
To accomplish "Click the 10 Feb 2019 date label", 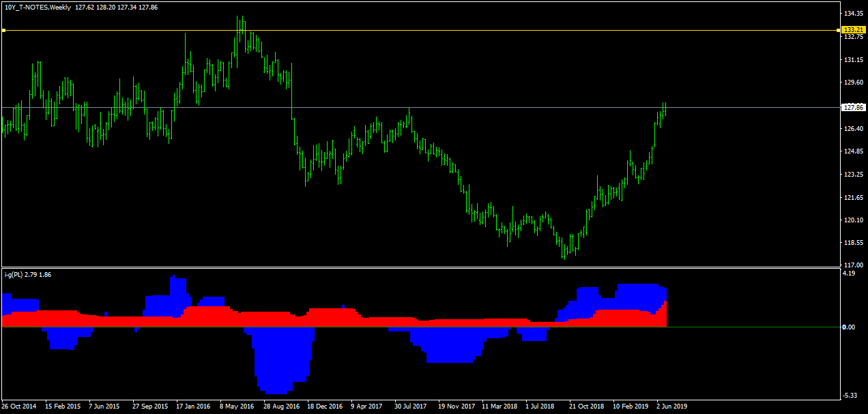I will [x=631, y=406].
